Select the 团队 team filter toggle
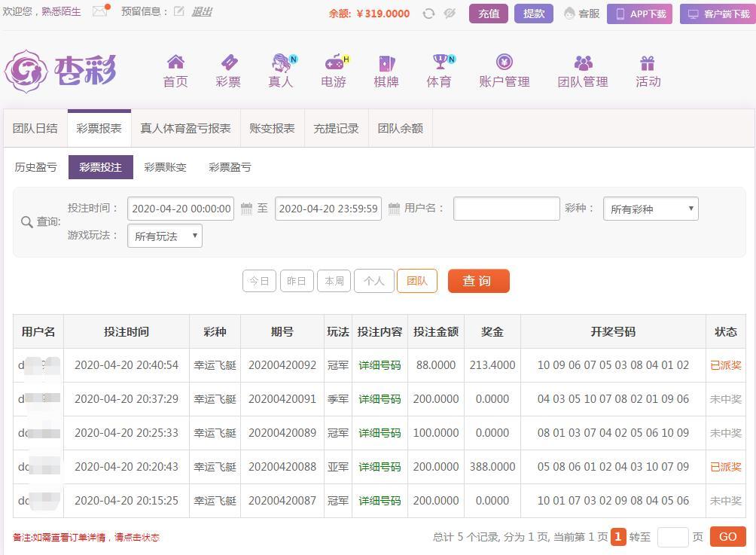The height and width of the screenshot is (555, 756). pos(416,281)
